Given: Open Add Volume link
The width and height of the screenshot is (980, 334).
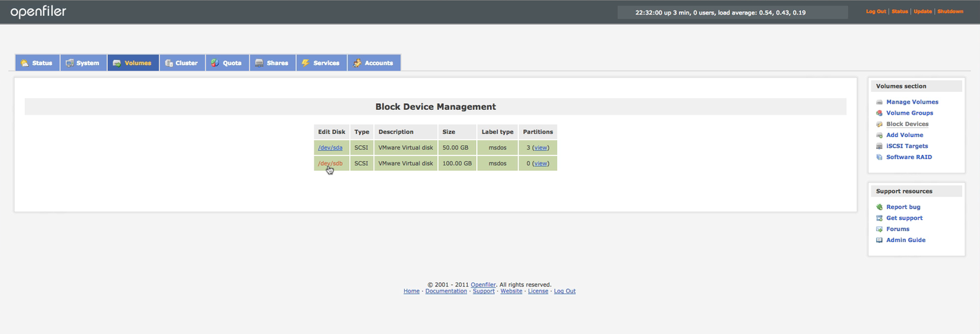Looking at the screenshot, I should (x=905, y=135).
